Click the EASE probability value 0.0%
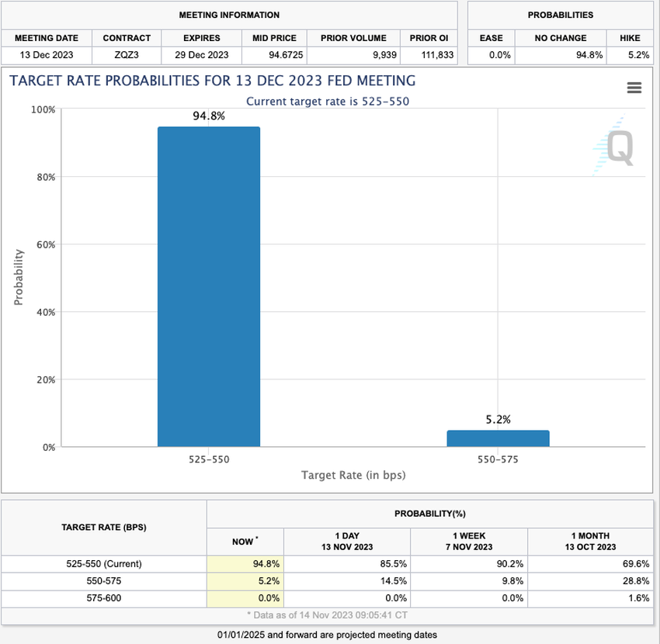 click(x=500, y=55)
